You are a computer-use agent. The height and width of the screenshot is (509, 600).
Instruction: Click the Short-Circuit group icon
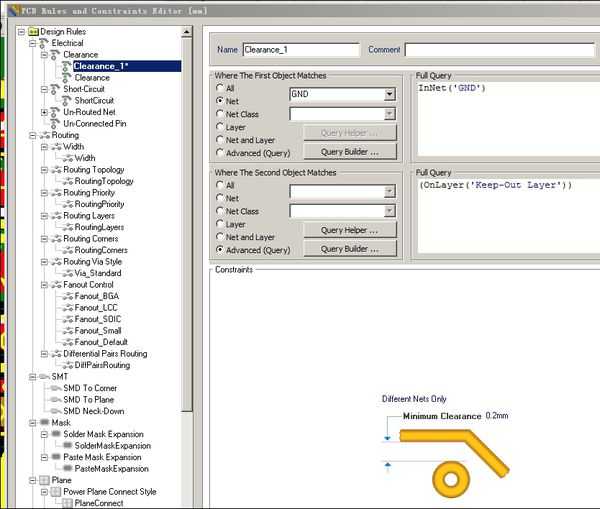(x=55, y=89)
